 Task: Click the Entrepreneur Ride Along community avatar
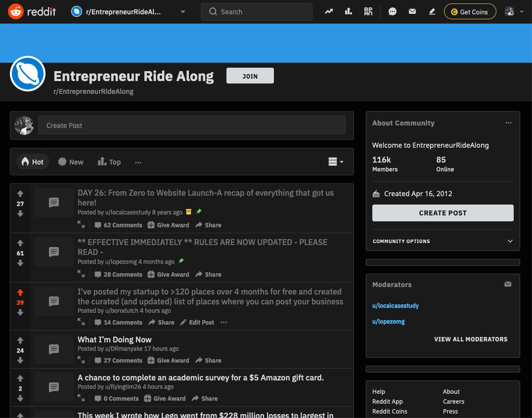coord(28,74)
